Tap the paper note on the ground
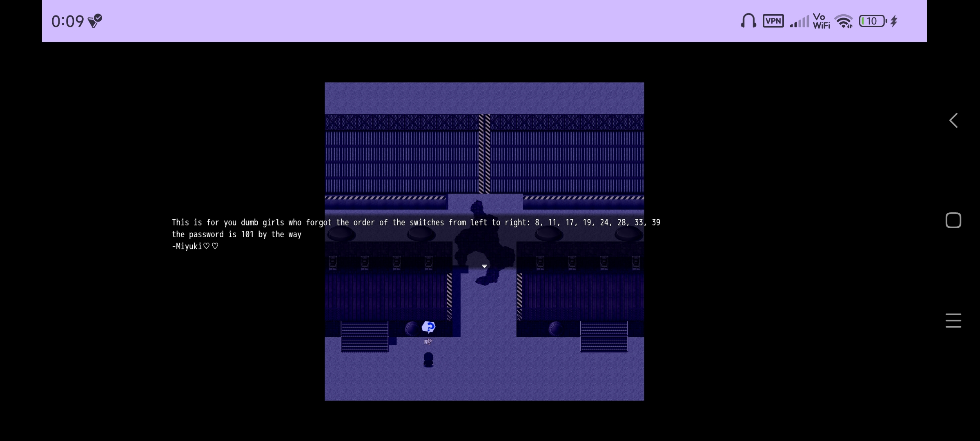Screen dimensions: 980x441 click(x=428, y=342)
